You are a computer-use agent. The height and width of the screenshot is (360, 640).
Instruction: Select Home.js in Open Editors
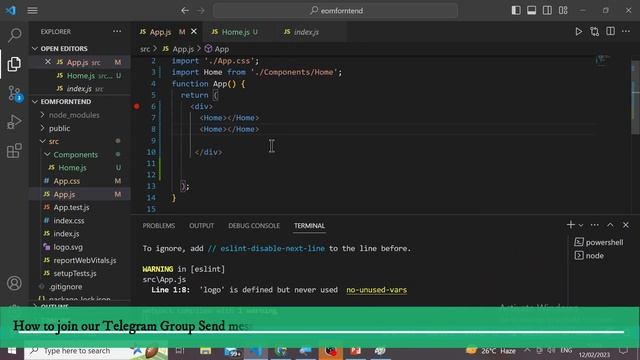pyautogui.click(x=81, y=76)
